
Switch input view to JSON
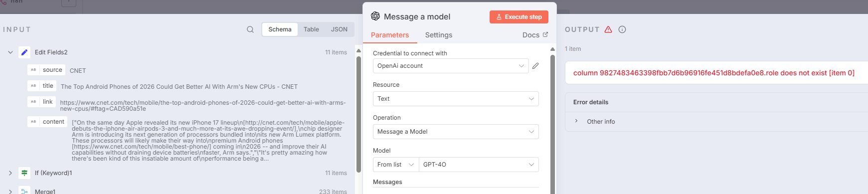coord(339,29)
